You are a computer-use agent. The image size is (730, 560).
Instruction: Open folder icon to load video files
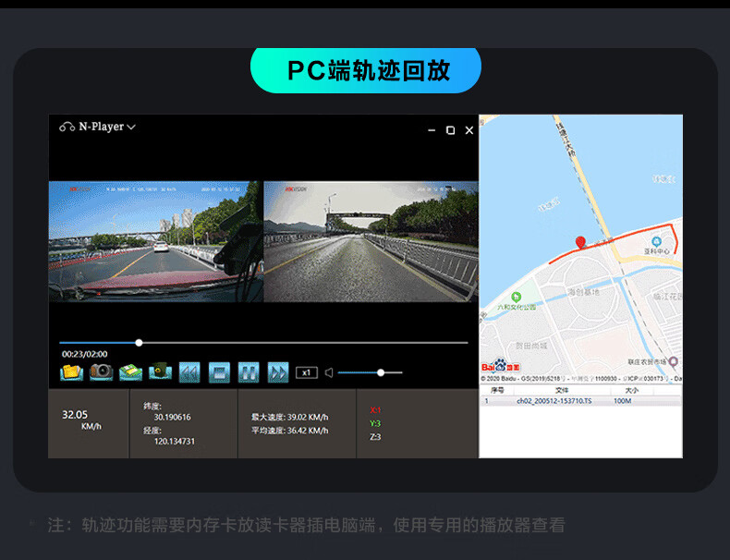(x=71, y=371)
